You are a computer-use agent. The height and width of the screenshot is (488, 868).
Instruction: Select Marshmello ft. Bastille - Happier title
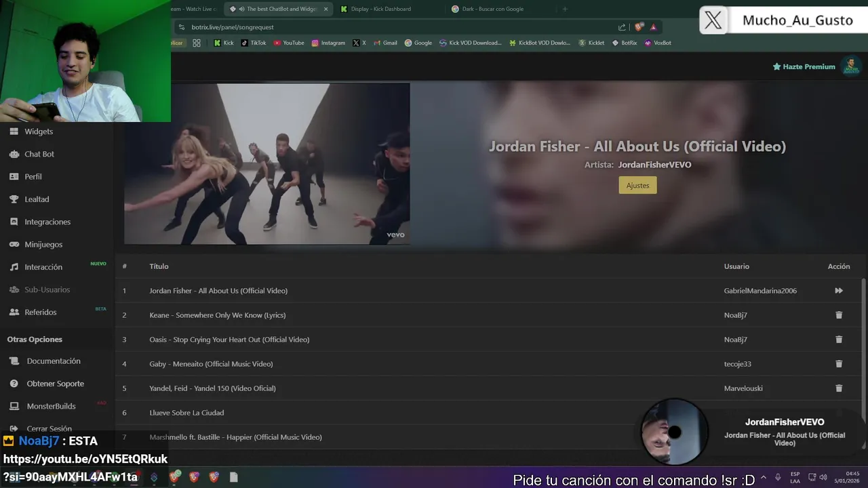235,437
